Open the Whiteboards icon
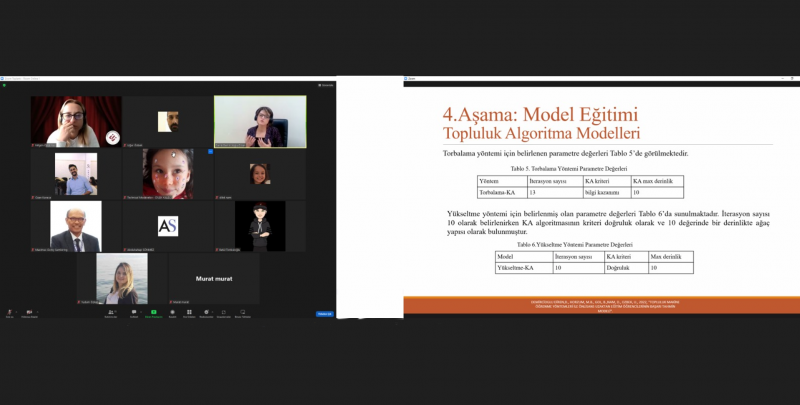 coord(244,312)
